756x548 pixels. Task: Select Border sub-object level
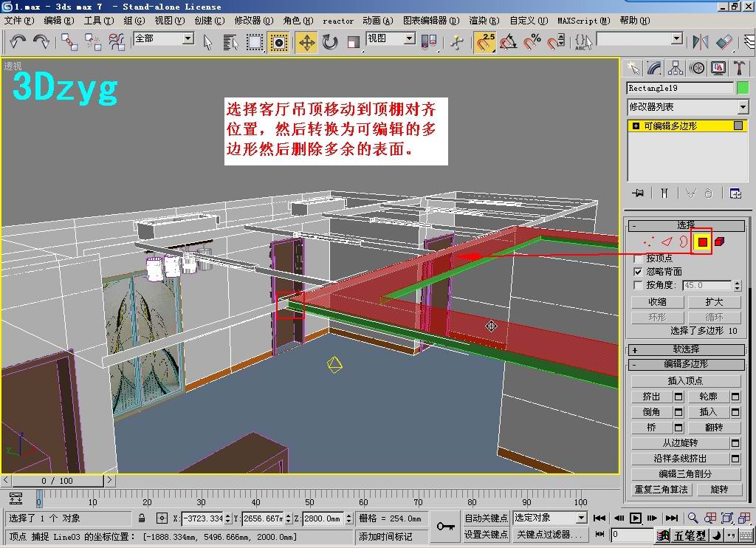[683, 242]
